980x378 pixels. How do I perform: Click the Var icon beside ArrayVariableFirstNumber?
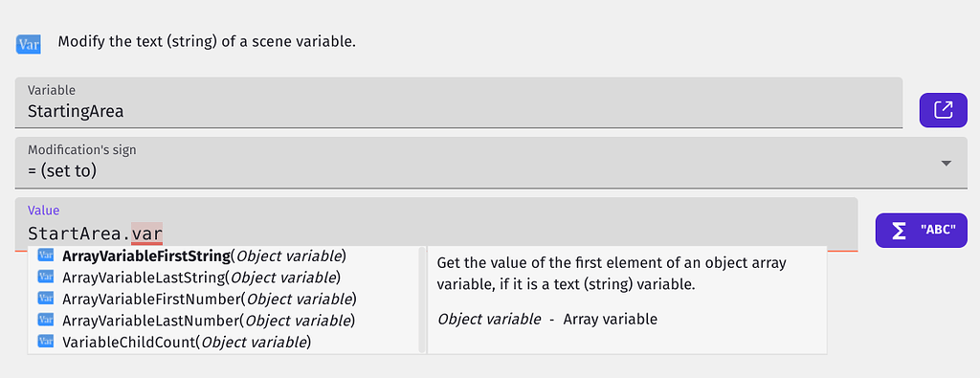pyautogui.click(x=46, y=299)
